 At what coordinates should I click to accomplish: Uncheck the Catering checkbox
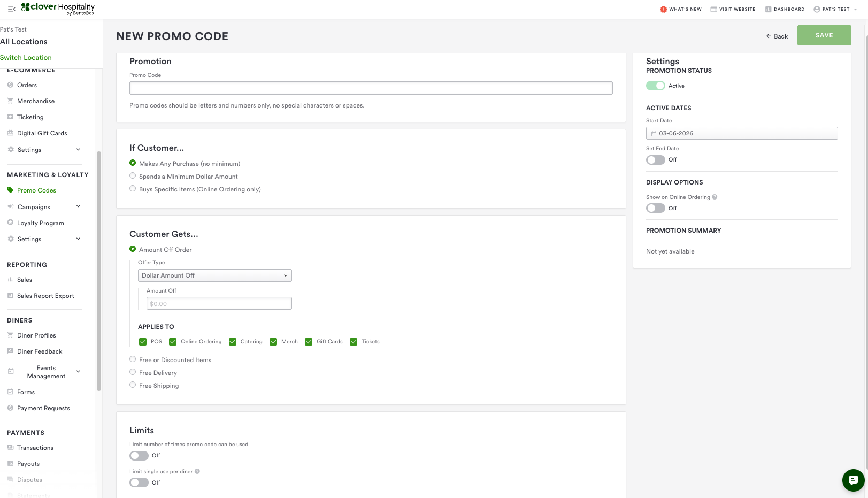click(x=233, y=342)
